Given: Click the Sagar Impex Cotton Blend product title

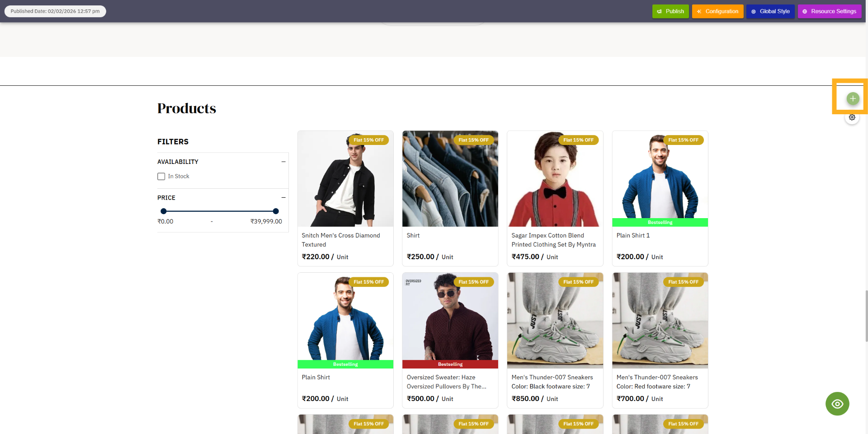Looking at the screenshot, I should 553,240.
